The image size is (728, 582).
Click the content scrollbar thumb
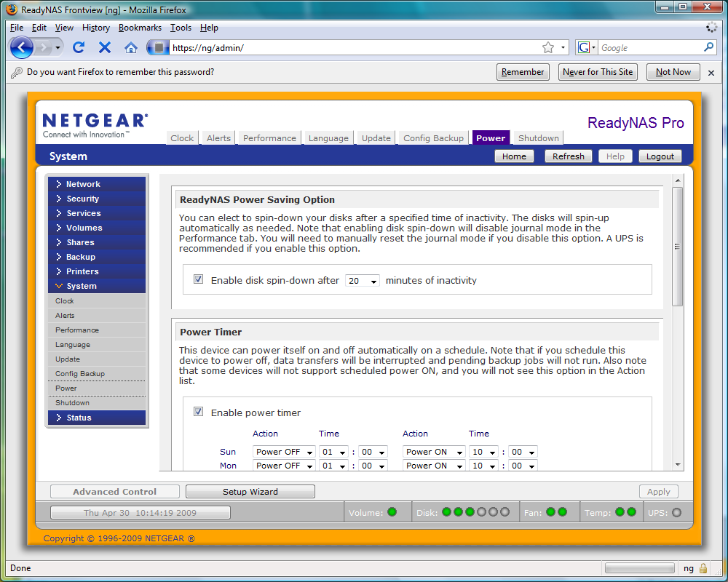click(677, 247)
